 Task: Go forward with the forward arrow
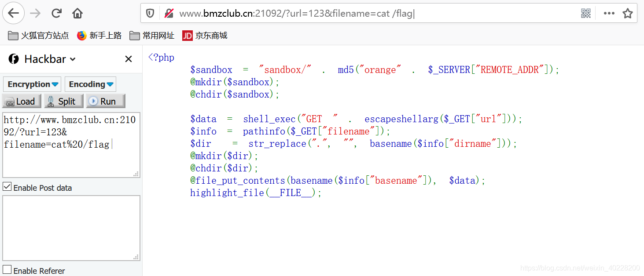click(x=35, y=13)
